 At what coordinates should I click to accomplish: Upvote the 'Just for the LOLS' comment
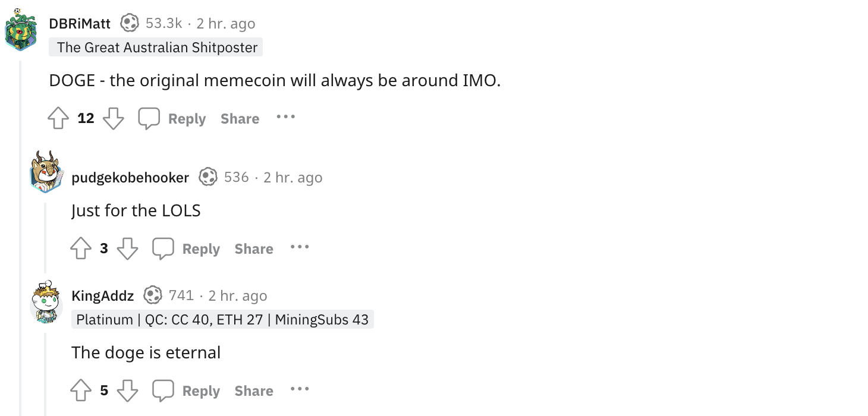click(81, 249)
